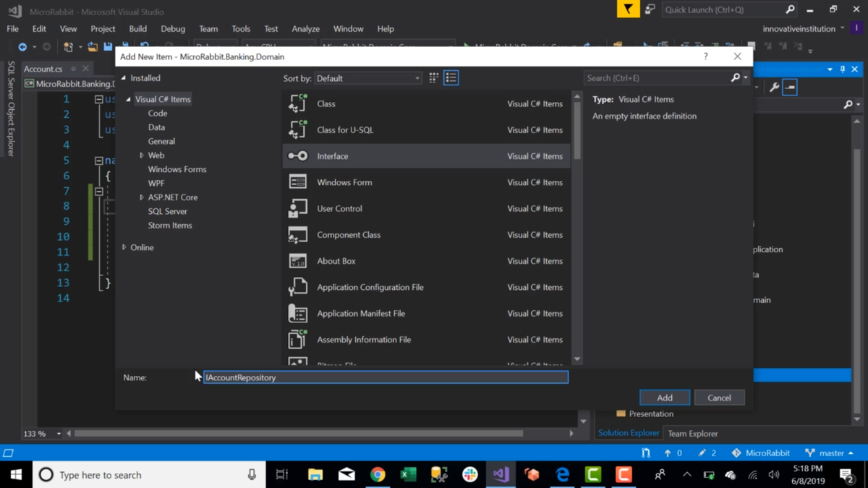Open the Debug menu

coord(173,29)
